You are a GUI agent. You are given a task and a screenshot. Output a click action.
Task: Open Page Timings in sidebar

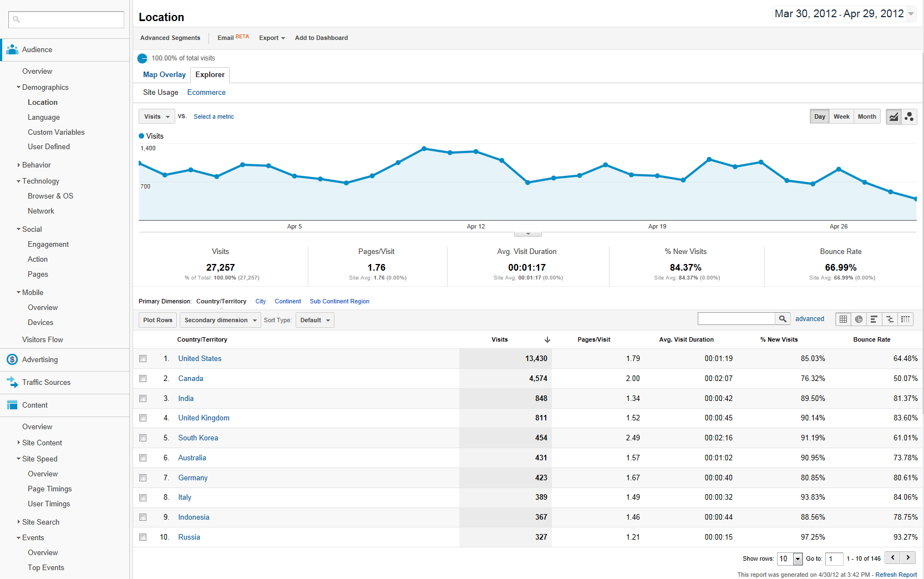[x=50, y=489]
